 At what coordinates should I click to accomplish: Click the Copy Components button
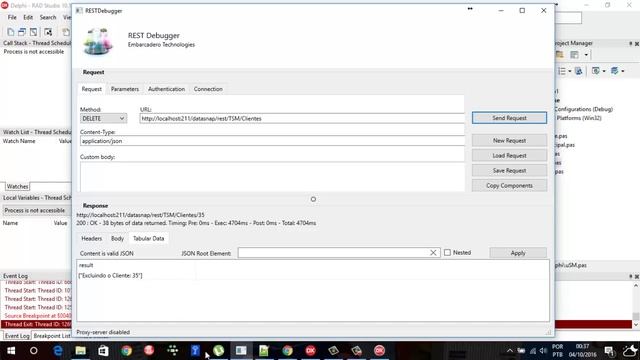click(x=509, y=186)
